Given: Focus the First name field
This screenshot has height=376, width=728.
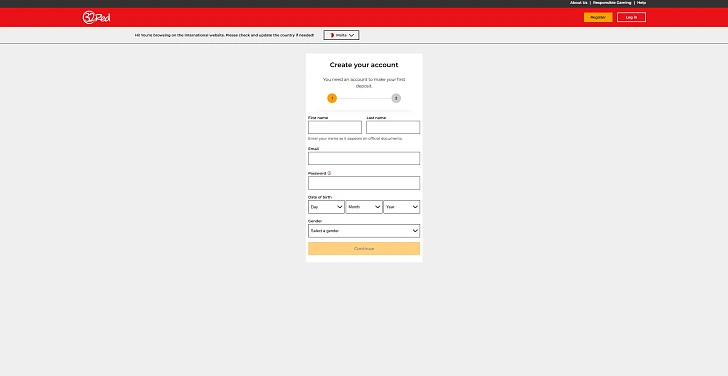Looking at the screenshot, I should point(335,127).
